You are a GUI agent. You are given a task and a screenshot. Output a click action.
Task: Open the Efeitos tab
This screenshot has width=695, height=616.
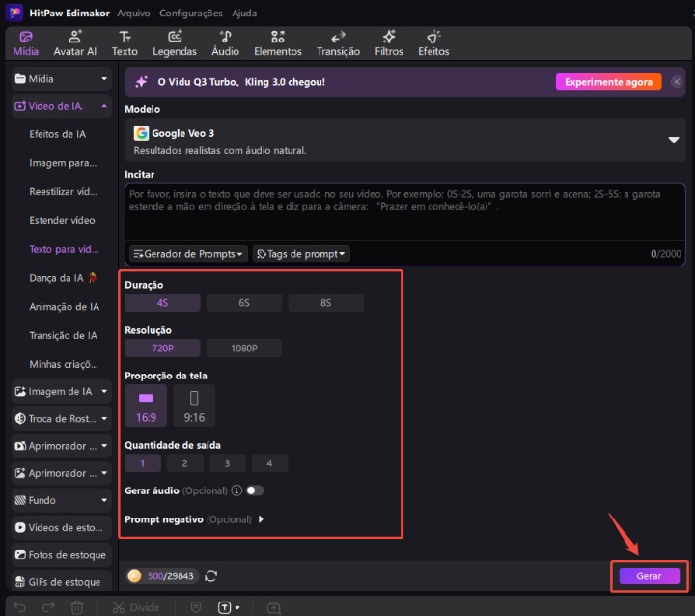[433, 43]
